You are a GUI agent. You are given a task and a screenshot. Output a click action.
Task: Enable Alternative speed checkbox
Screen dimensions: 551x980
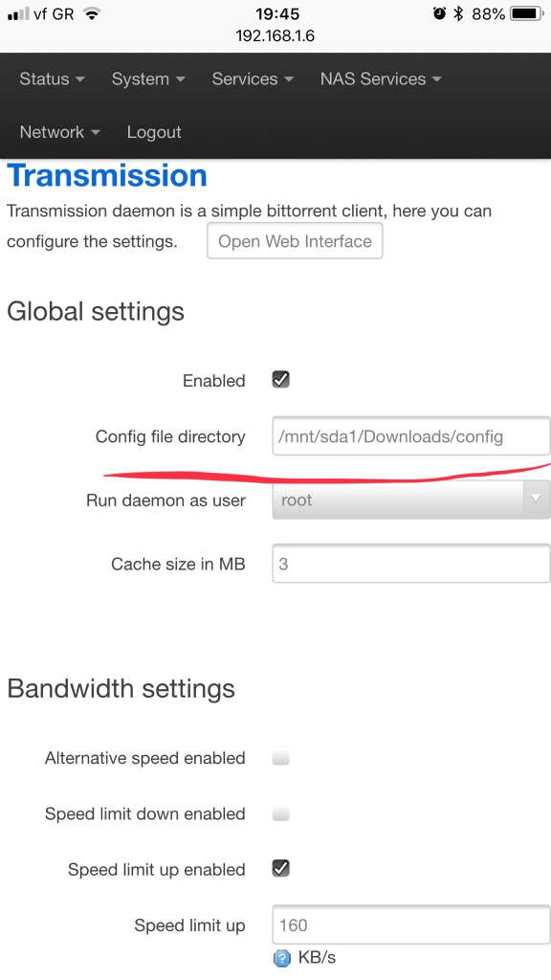click(x=280, y=758)
